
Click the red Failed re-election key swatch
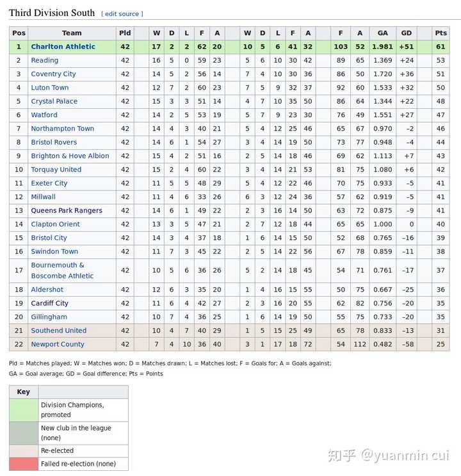coord(24,464)
